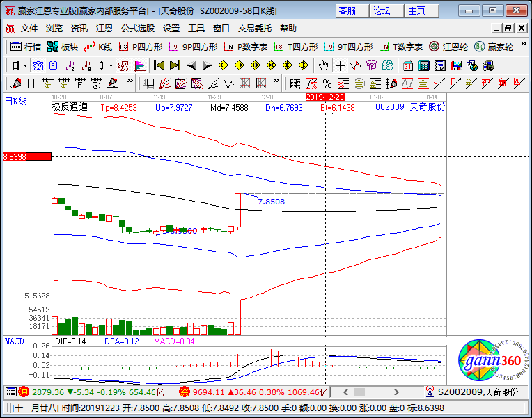The image size is (532, 418).
Task: Select the percent % retracement tool
Action: pyautogui.click(x=327, y=83)
